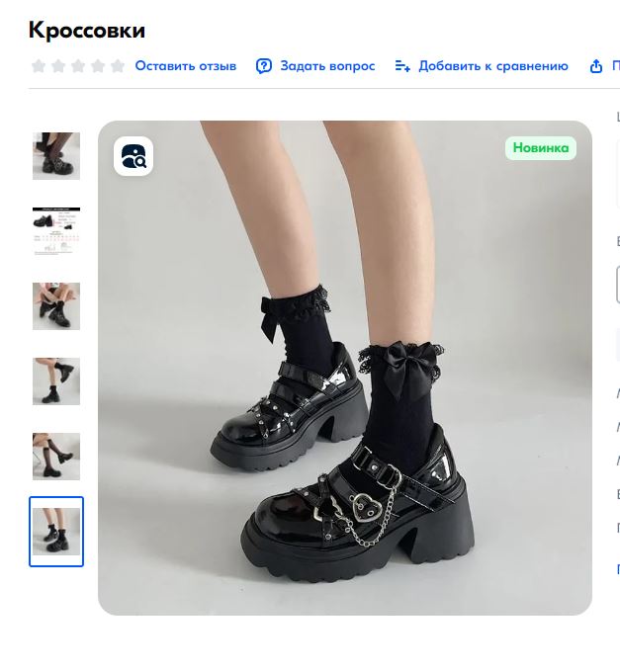Select fifth thumbnail with knee socks
Image resolution: width=620 pixels, height=672 pixels.
coord(56,456)
